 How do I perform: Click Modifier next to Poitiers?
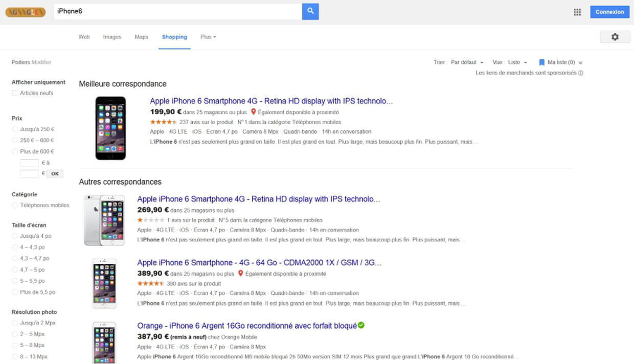click(41, 62)
